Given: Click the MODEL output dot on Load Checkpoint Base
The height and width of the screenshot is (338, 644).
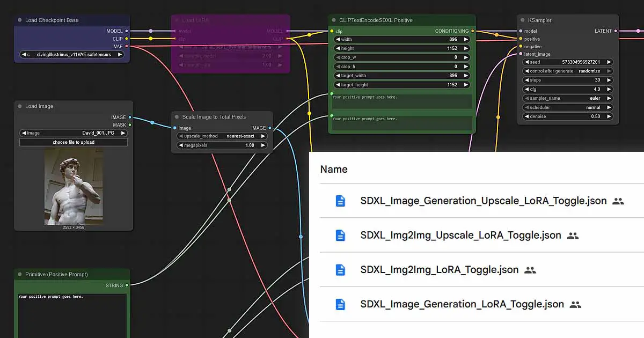Looking at the screenshot, I should [127, 31].
